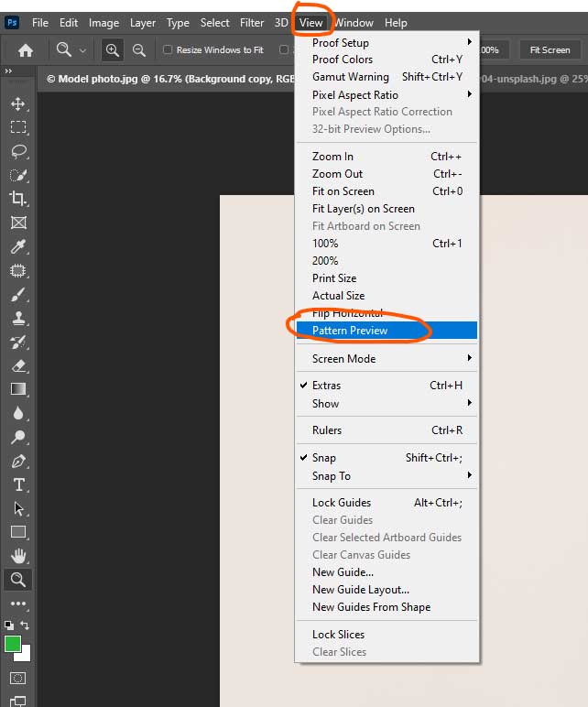Image resolution: width=588 pixels, height=707 pixels.
Task: Select the Quick Selection tool
Action: tap(18, 175)
